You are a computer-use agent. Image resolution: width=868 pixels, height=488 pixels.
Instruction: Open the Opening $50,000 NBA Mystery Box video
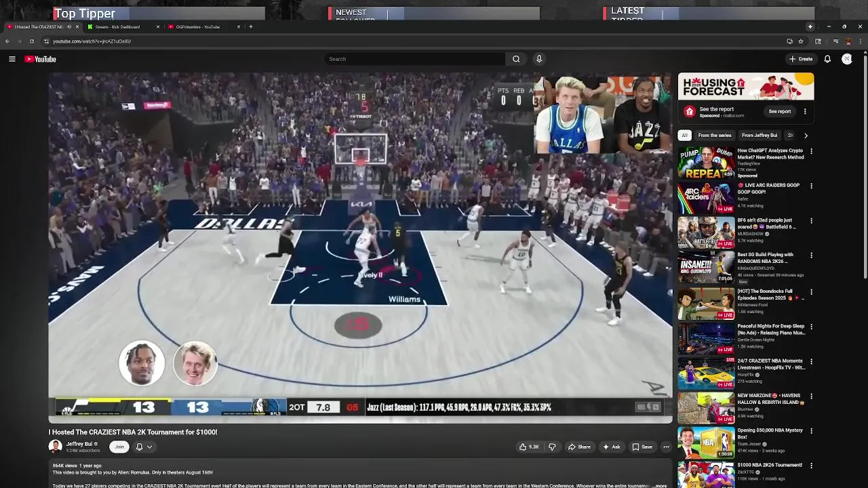coord(706,443)
